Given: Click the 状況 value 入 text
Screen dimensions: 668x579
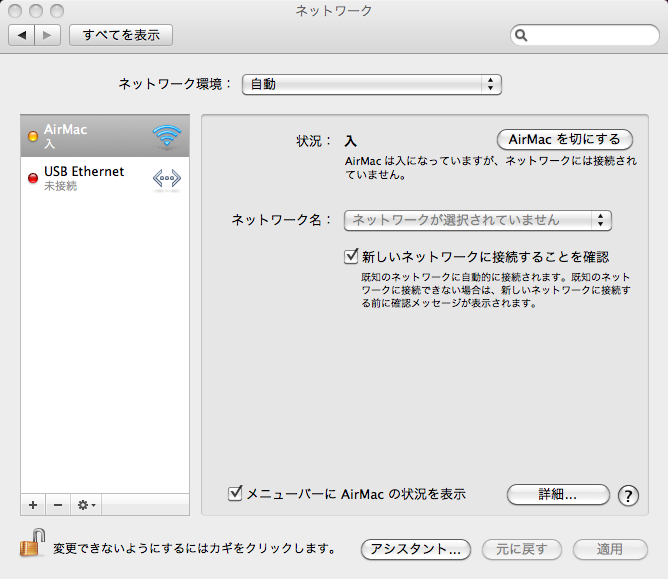Looking at the screenshot, I should [x=350, y=141].
